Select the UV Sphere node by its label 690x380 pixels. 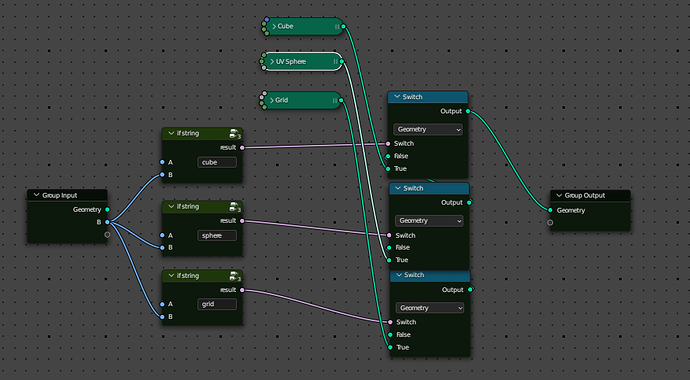tap(291, 62)
